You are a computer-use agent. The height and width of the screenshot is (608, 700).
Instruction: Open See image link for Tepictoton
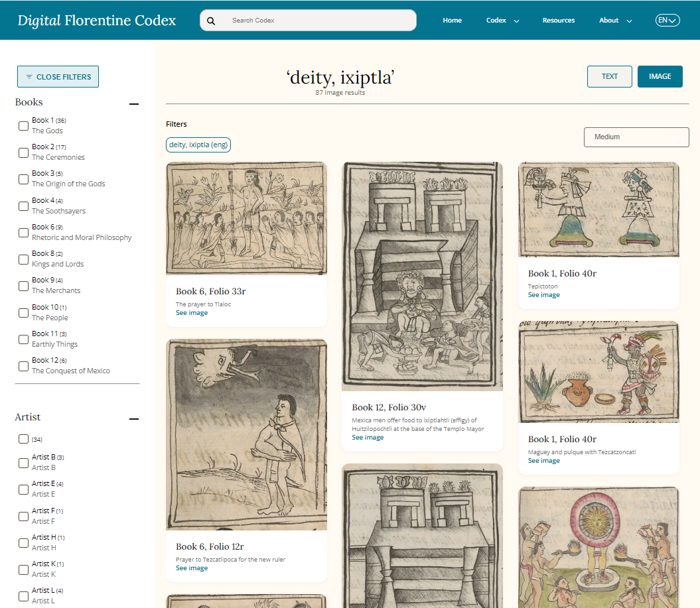[x=544, y=295]
